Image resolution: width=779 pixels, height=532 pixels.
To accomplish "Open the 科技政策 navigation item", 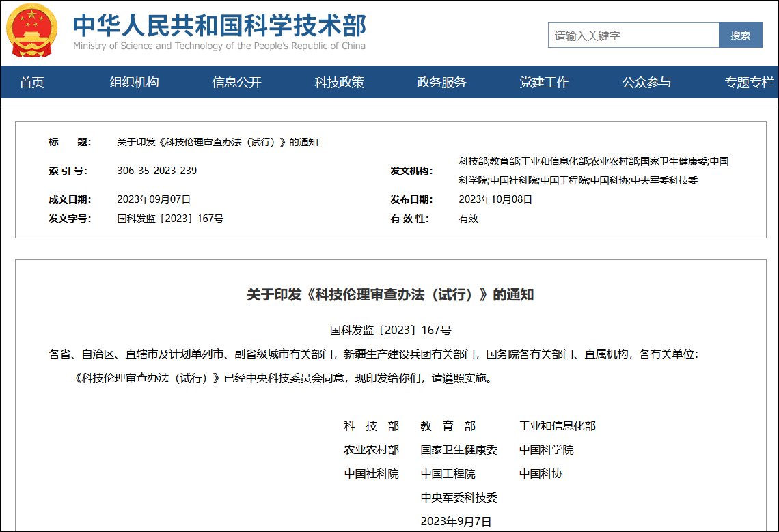I will click(x=340, y=83).
